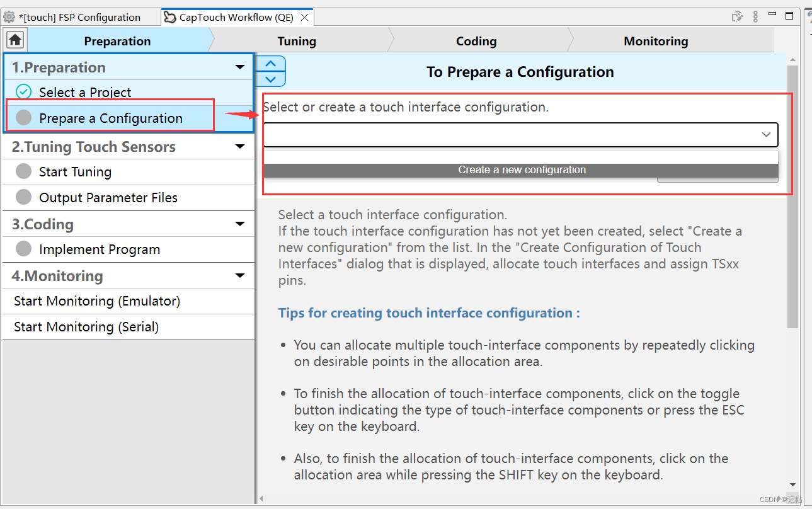The width and height of the screenshot is (812, 509).
Task: Choose Create a new configuration from list
Action: point(521,170)
